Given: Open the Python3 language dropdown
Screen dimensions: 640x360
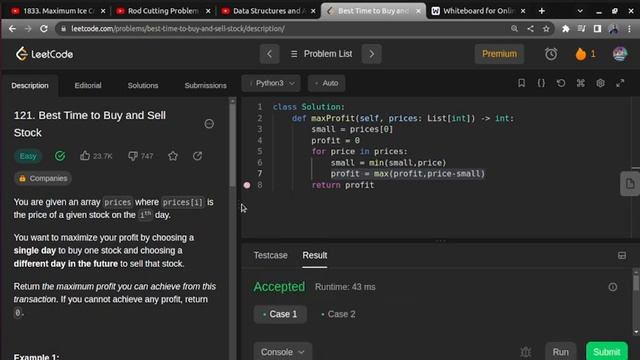Looking at the screenshot, I should (x=271, y=83).
